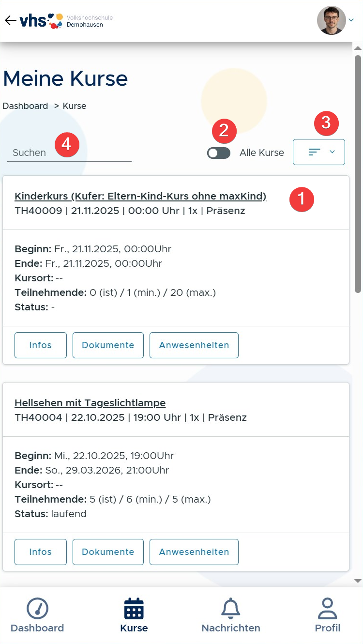Expand the chevron next to the avatar
Screen dimensions: 363x644
coord(351,20)
